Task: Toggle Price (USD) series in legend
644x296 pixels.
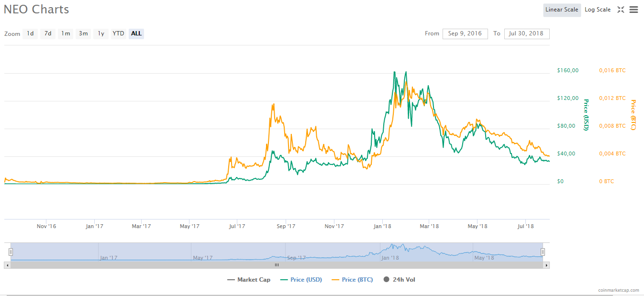Action: (301, 280)
